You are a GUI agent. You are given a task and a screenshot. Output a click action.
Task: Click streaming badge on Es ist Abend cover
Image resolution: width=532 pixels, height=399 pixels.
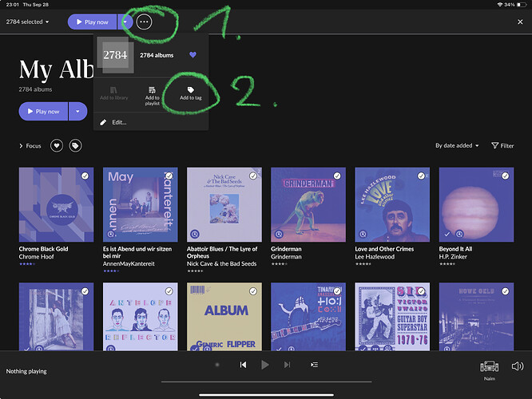110,234
